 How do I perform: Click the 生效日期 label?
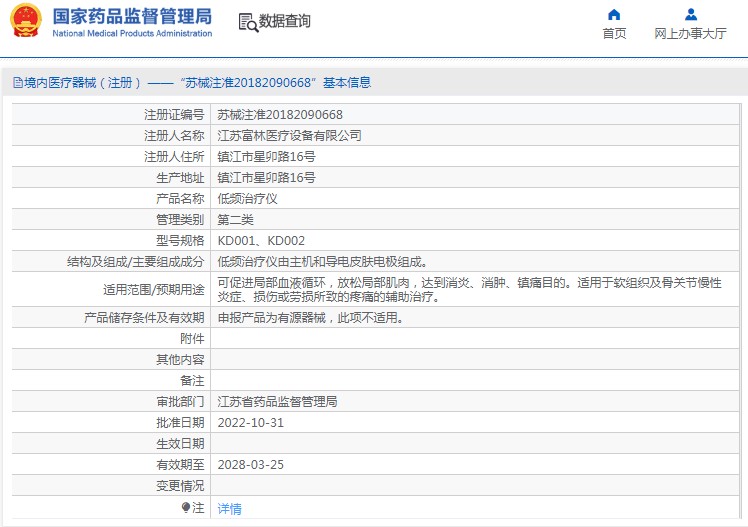point(180,444)
